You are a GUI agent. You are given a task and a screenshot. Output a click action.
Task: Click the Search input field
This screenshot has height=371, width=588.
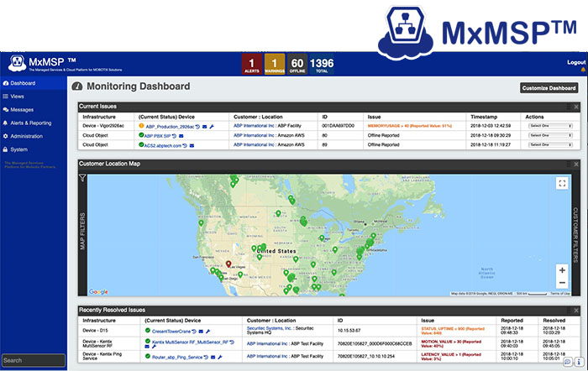[x=34, y=360]
